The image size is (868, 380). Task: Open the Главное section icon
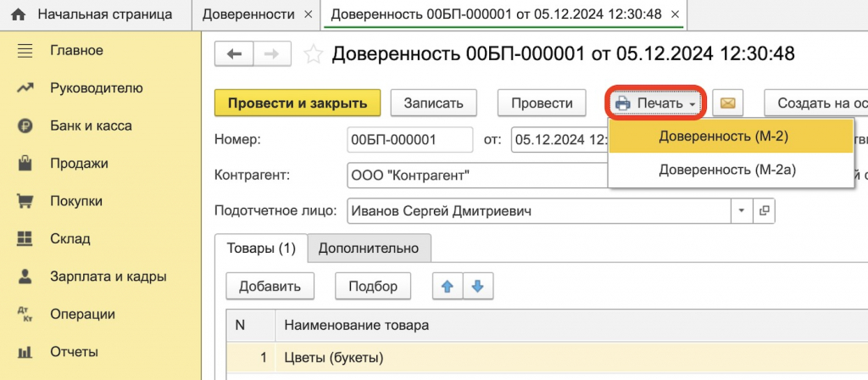point(25,51)
